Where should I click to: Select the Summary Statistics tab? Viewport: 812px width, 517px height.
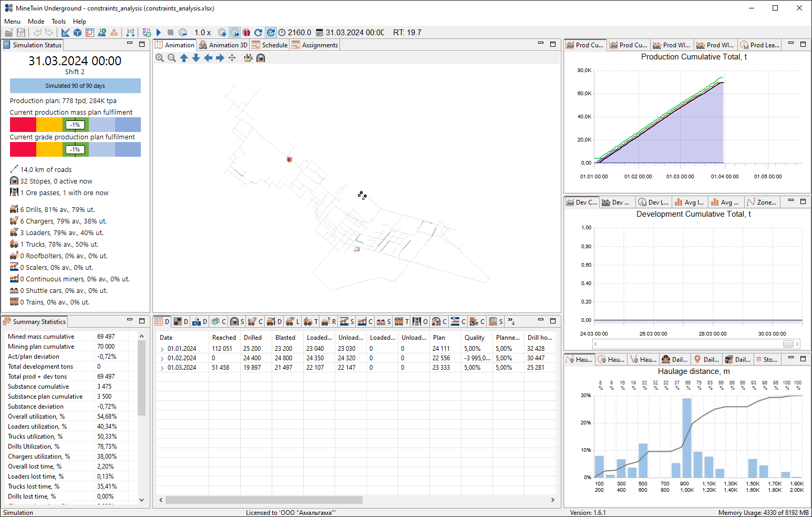pos(35,322)
